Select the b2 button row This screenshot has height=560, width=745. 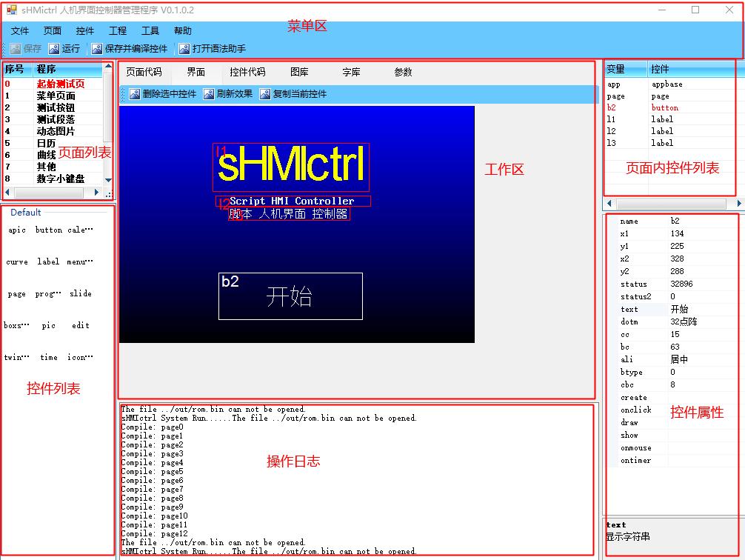(670, 108)
